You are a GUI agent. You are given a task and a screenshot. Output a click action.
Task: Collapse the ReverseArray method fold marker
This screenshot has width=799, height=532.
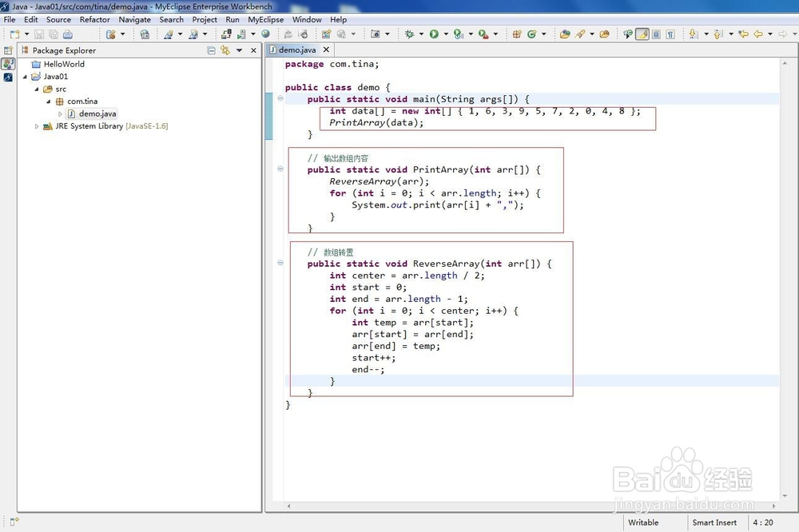pos(280,263)
